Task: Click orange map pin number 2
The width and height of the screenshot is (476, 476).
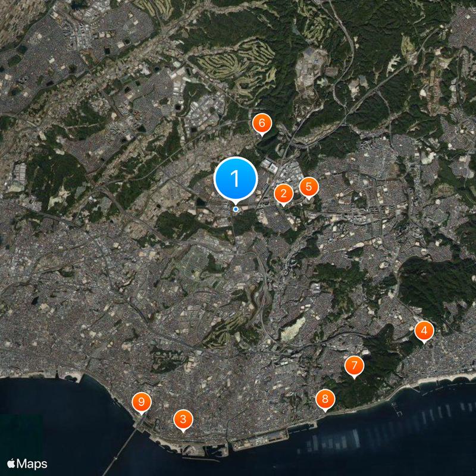Action: pyautogui.click(x=284, y=192)
